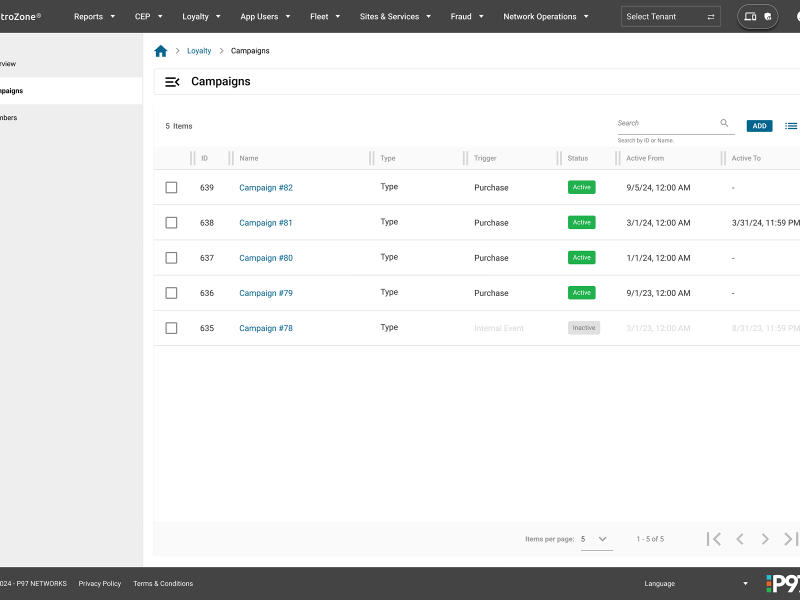Click the tenant switch arrows icon
Screen dimensions: 800x600
click(712, 17)
